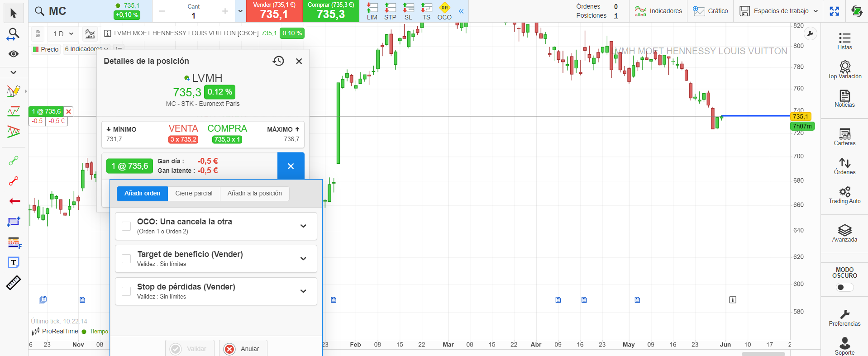This screenshot has width=868, height=356.
Task: Open Preferencias settings
Action: pos(844,318)
